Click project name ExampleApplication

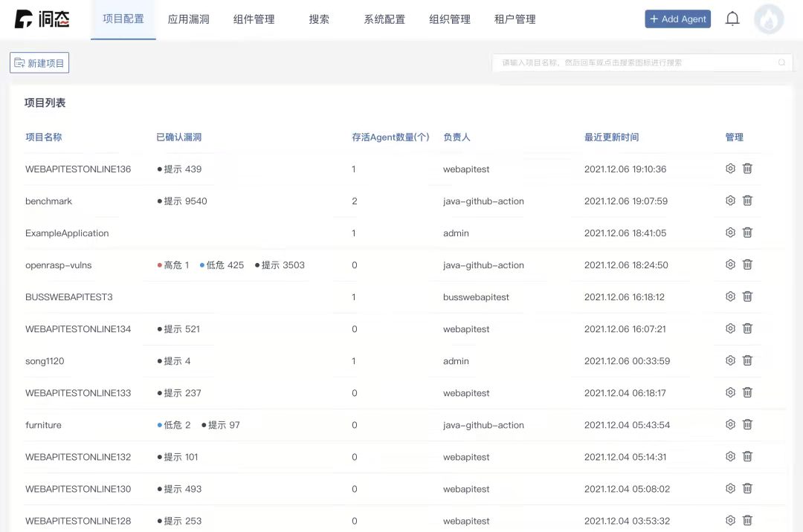[x=67, y=233]
